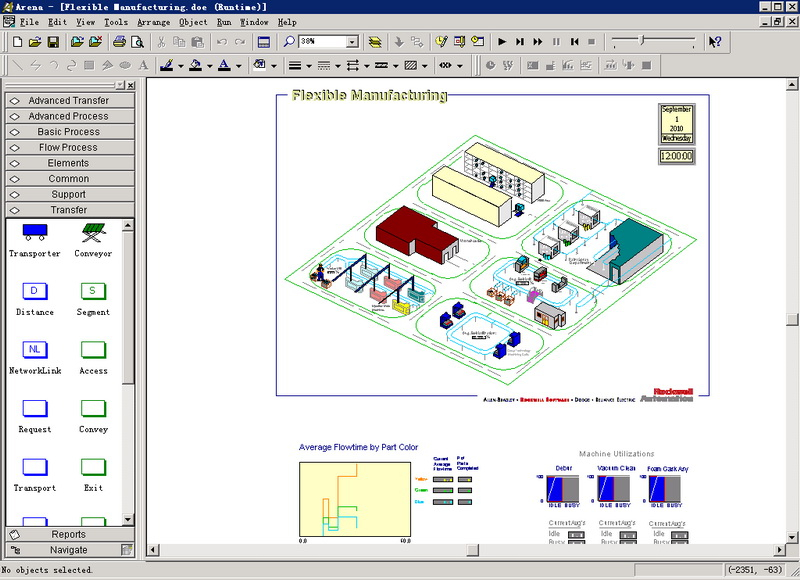800x580 pixels.
Task: Toggle the split screen view button
Action: [x=264, y=42]
